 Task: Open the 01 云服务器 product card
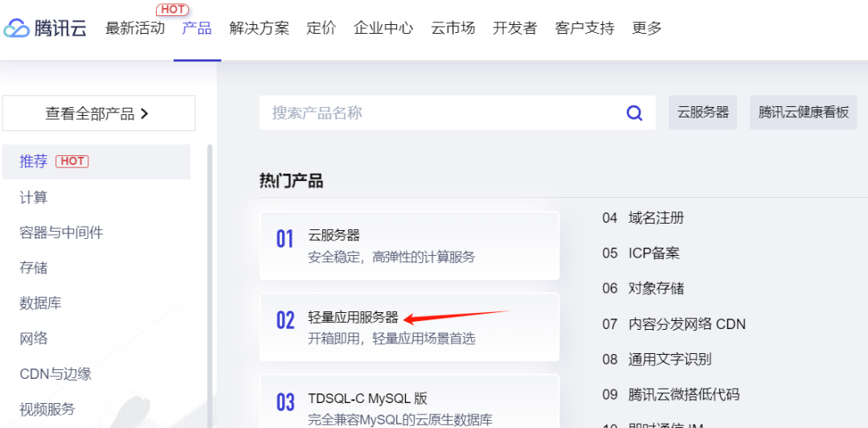pos(409,245)
